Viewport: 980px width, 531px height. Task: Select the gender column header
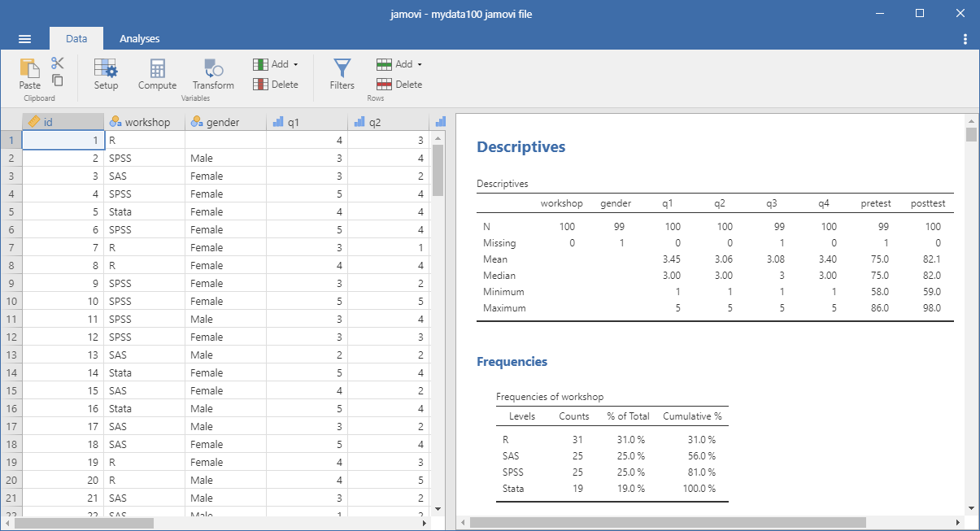coord(226,122)
